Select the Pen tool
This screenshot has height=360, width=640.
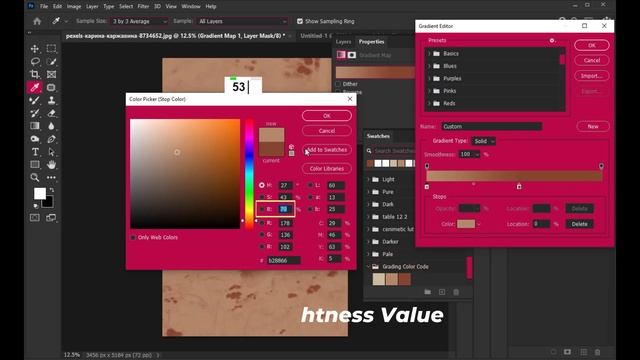pos(51,139)
